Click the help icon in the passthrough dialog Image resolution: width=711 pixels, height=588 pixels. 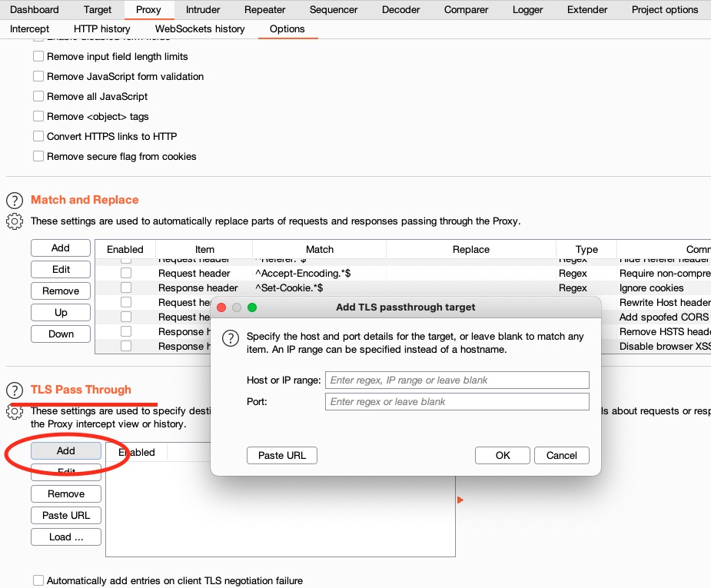click(231, 337)
